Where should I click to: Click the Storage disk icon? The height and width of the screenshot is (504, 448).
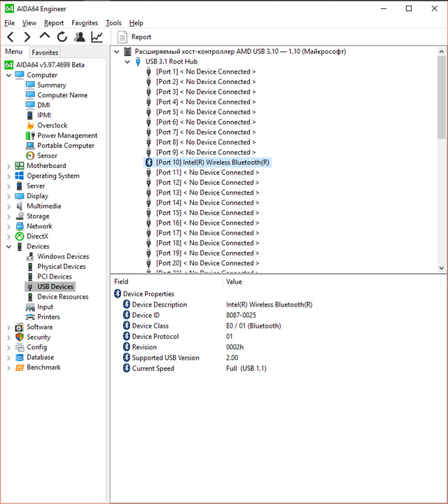click(x=20, y=216)
